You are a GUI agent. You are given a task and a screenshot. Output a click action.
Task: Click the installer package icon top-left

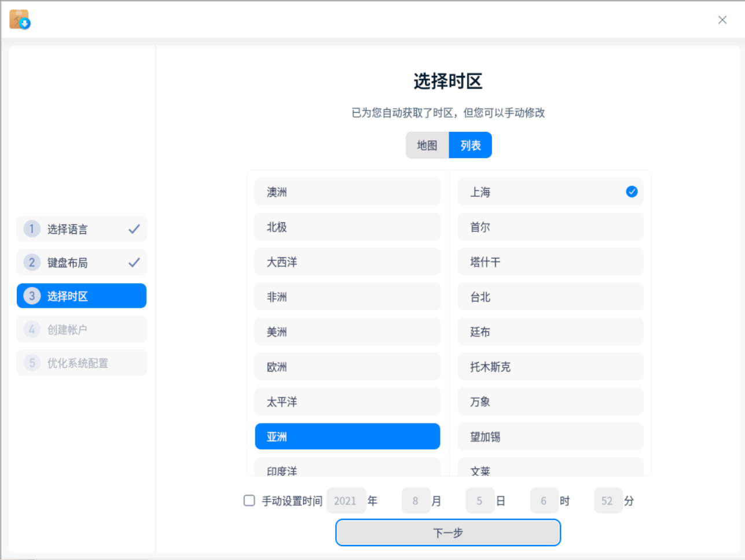tap(19, 19)
